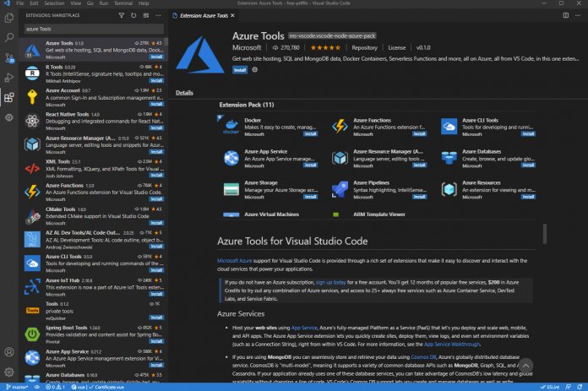The image size is (588, 391).
Task: Follow the Microsoft Azure hyperlink
Action: point(234,261)
